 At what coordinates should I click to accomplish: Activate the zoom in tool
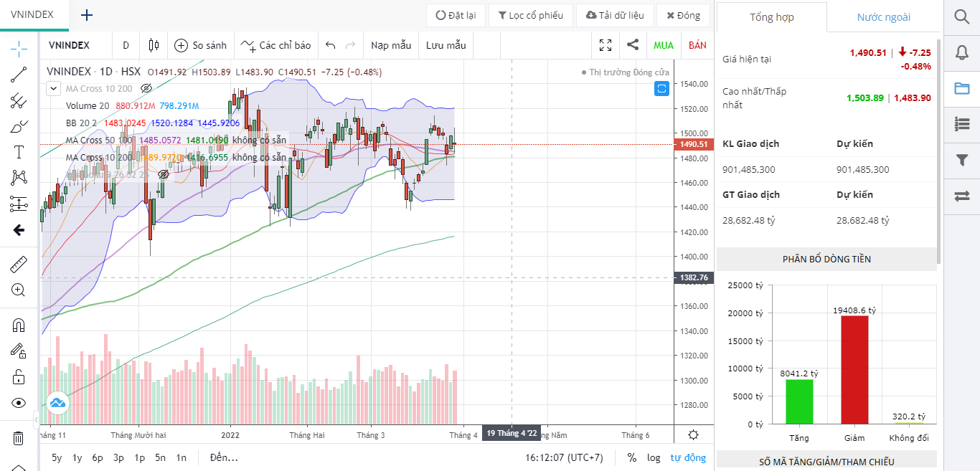click(19, 290)
